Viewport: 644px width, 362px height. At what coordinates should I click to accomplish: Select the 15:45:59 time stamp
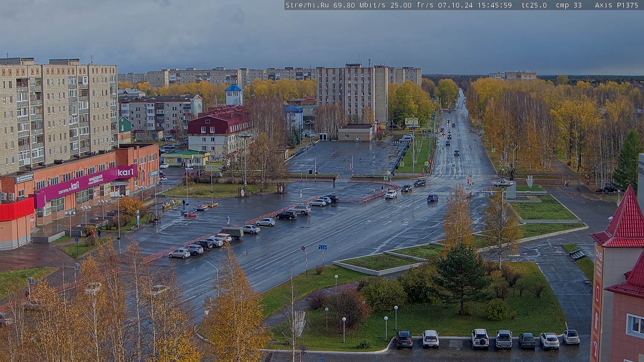click(495, 5)
